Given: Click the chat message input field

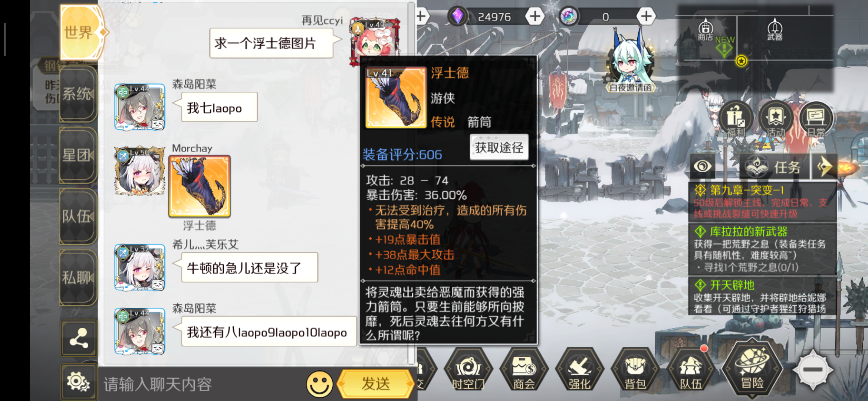Looking at the screenshot, I should (202, 384).
